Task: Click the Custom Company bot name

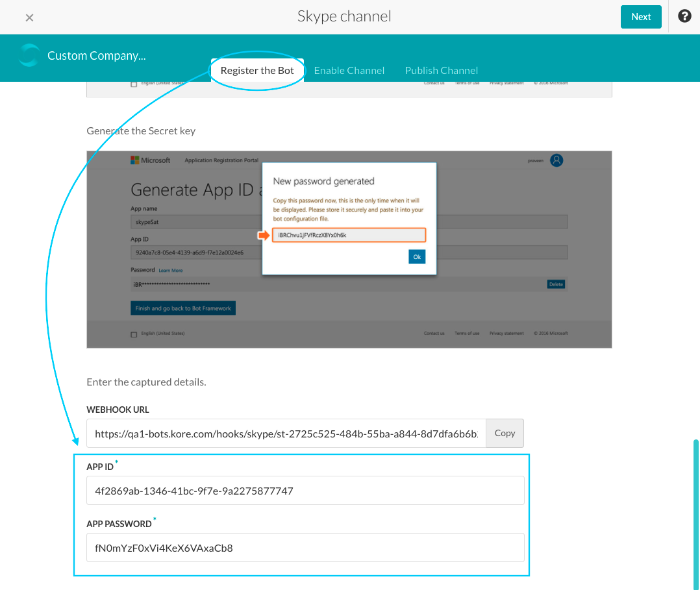Action: pyautogui.click(x=96, y=56)
